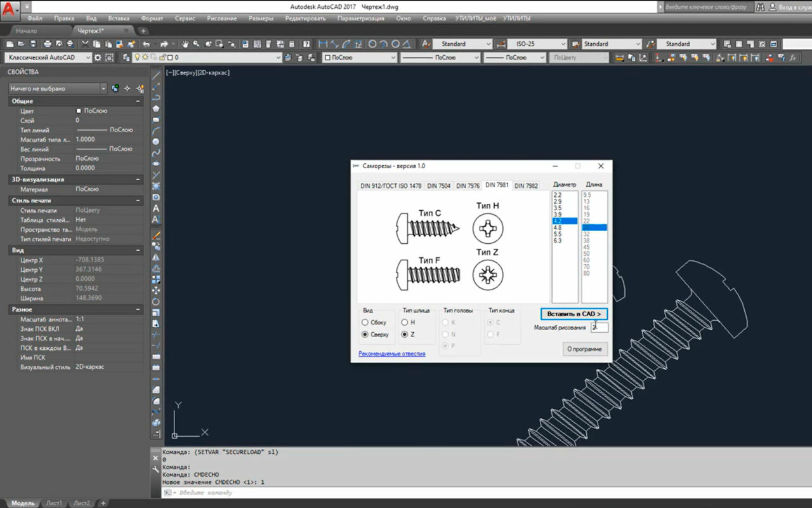Select the Offset tool
The height and width of the screenshot is (508, 812).
tap(156, 269)
